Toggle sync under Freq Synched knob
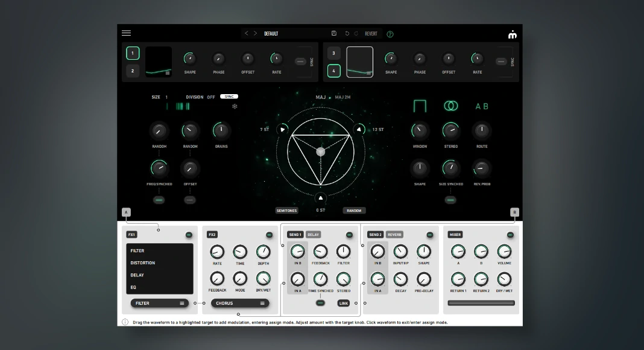 [x=159, y=200]
